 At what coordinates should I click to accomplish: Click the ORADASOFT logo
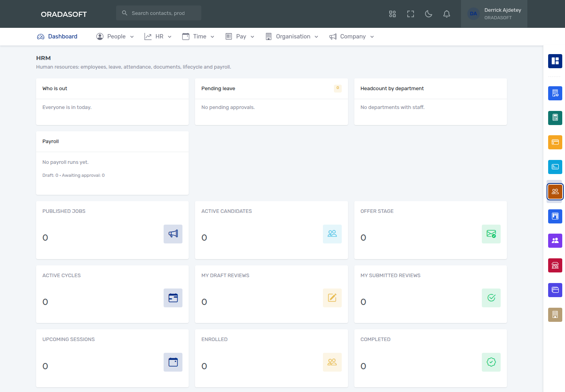coord(64,14)
